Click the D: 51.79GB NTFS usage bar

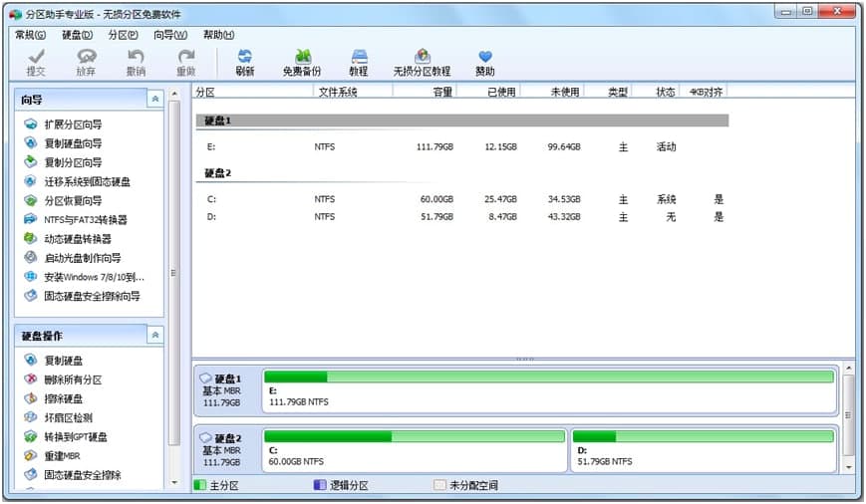704,436
